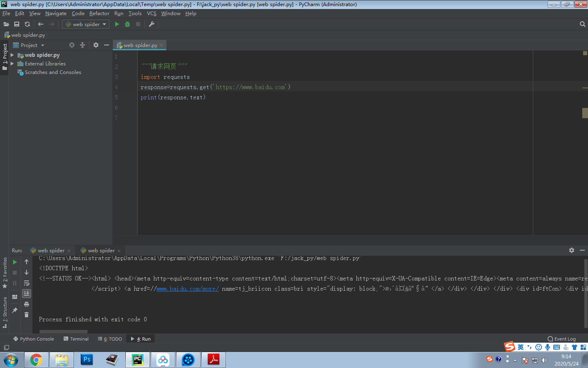Hide the Project panel with minus icon

[107, 45]
